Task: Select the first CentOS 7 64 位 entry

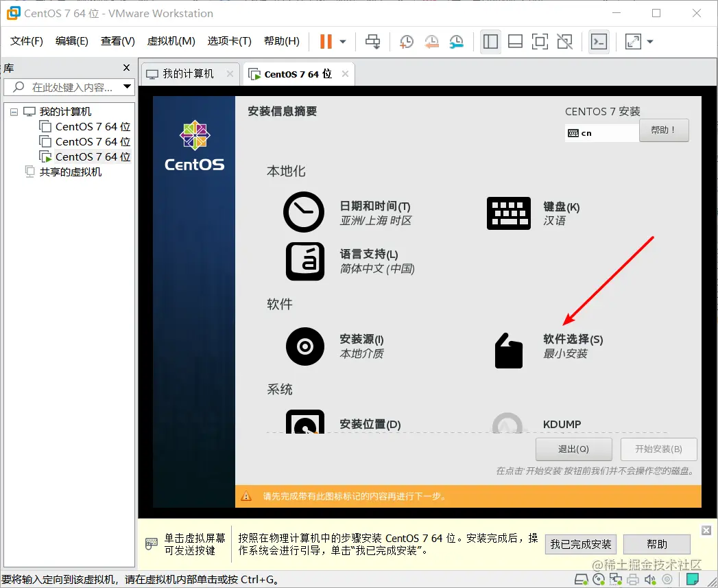Action: pos(93,126)
